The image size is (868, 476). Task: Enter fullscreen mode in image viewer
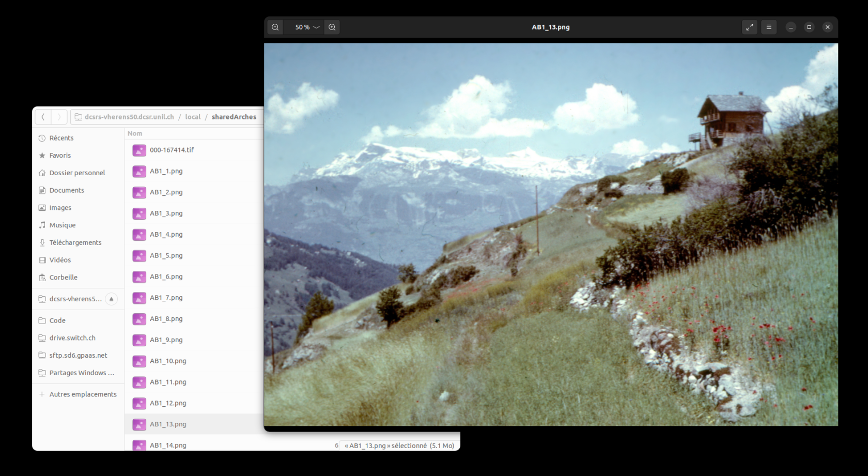749,27
